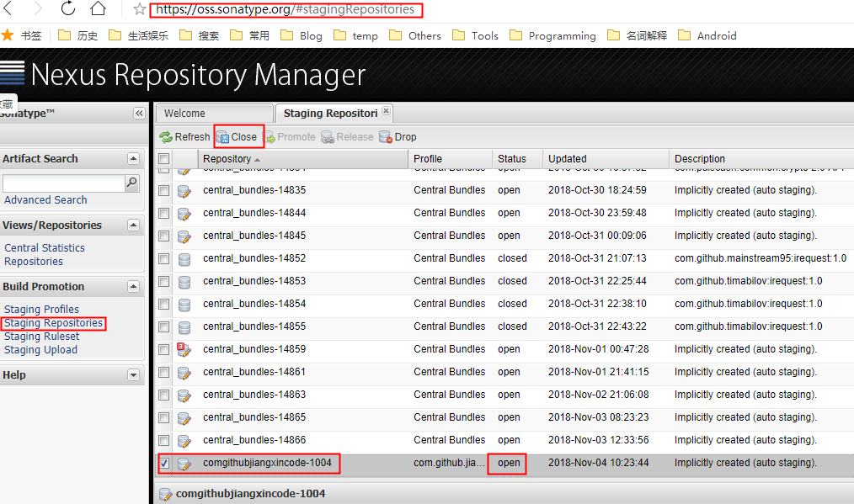Check the central_bundles-14859 row checkbox
This screenshot has height=504, width=854.
164,349
